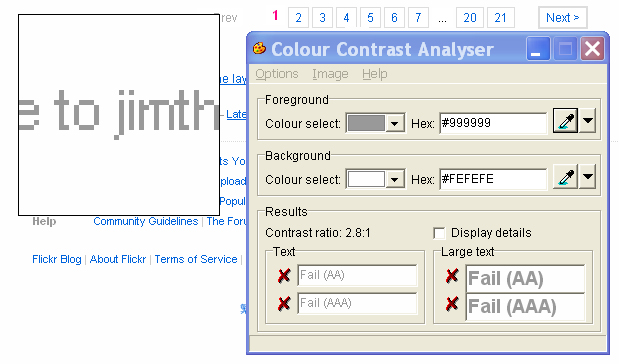
Task: Pick background colour with eyedropper tool
Action: point(565,176)
